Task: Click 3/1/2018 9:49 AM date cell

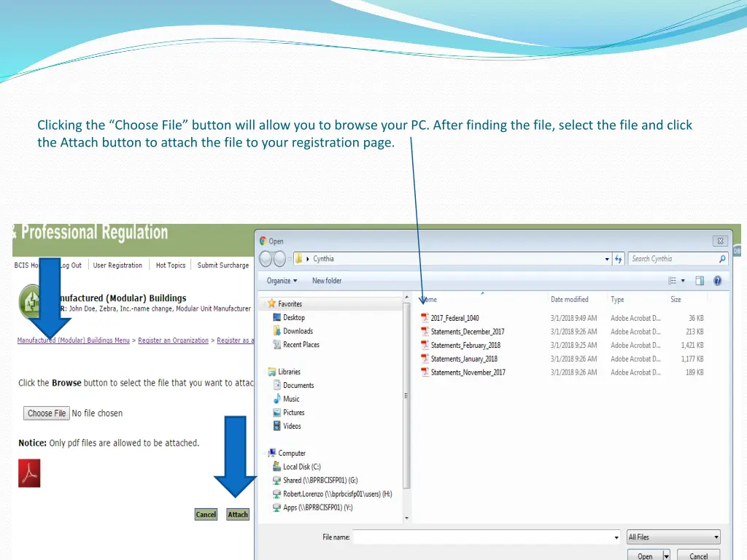Action: click(x=573, y=318)
